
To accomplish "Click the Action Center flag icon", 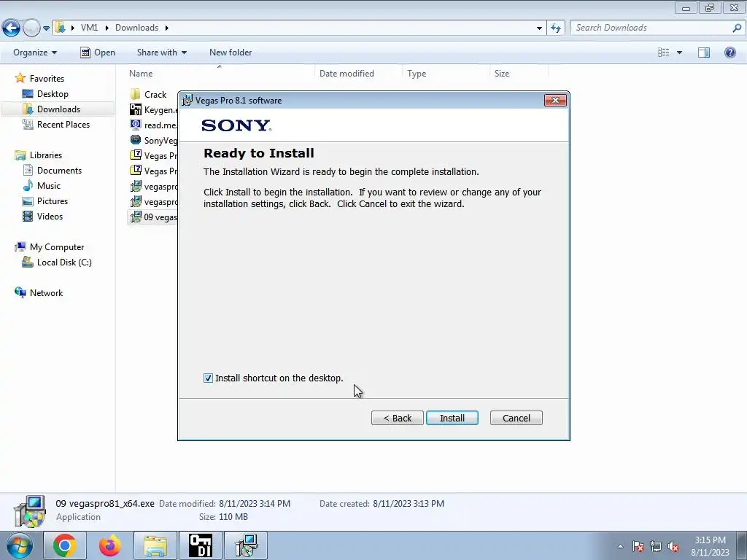I will pyautogui.click(x=638, y=547).
